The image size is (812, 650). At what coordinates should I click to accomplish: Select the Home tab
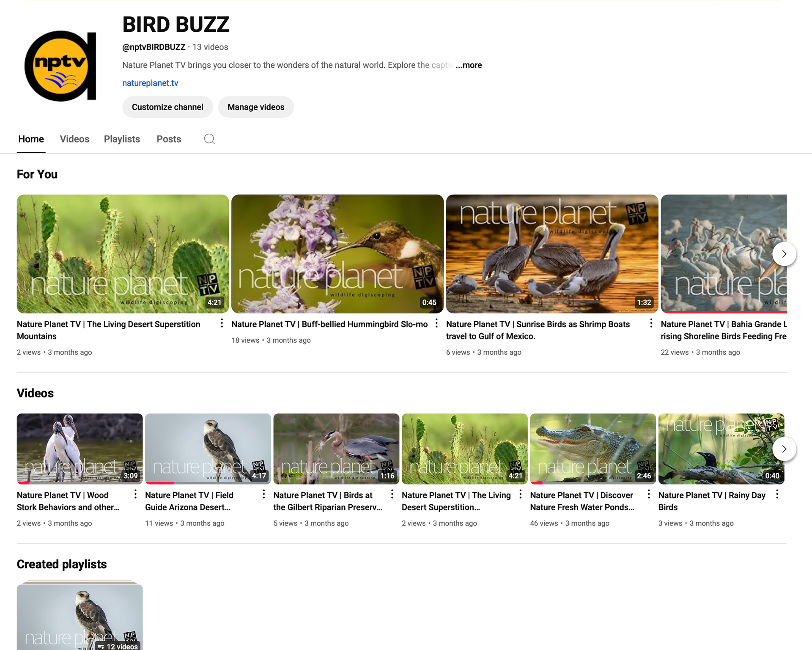31,139
